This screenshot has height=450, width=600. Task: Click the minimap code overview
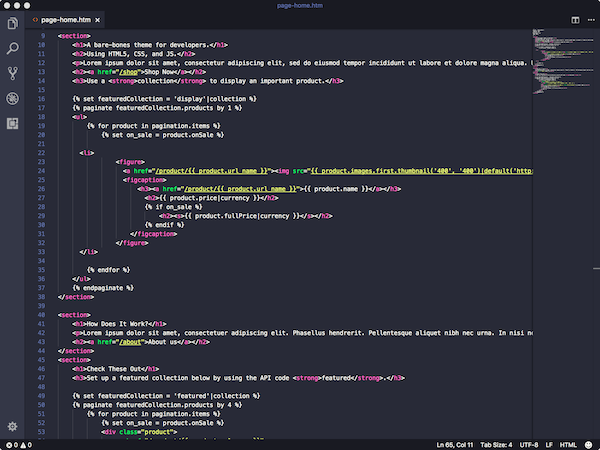point(562,61)
